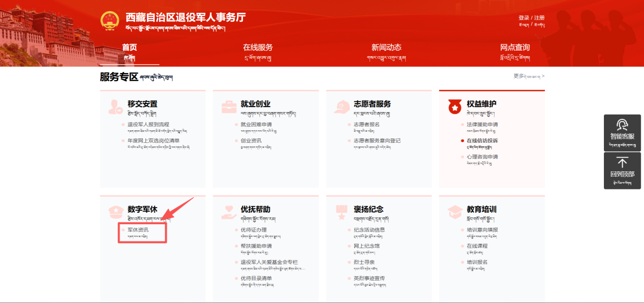Image resolution: width=644 pixels, height=303 pixels.
Task: Go to the 网点查询 tab
Action: tap(515, 48)
